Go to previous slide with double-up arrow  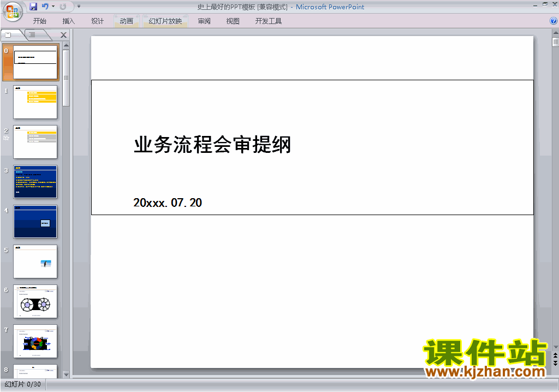[555, 355]
